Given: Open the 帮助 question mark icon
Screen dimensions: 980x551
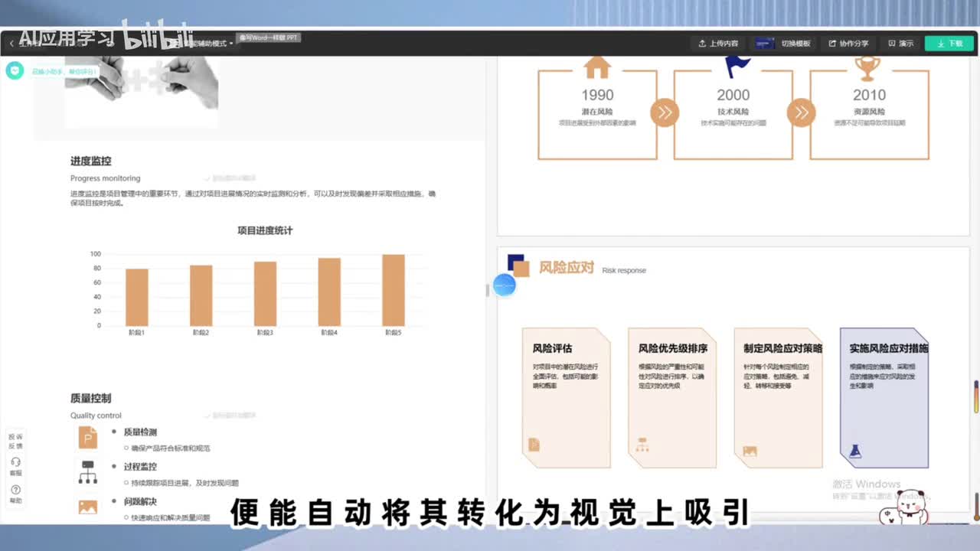Looking at the screenshot, I should tap(15, 491).
